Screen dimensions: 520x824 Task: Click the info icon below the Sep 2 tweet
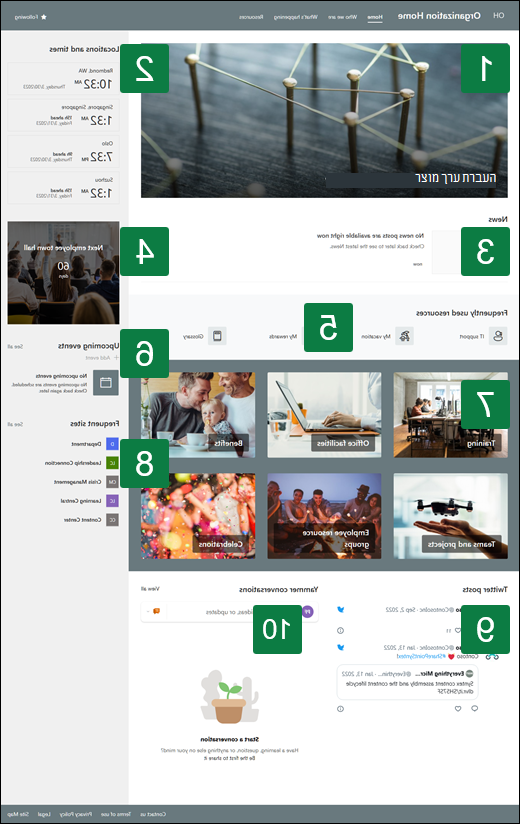point(340,630)
